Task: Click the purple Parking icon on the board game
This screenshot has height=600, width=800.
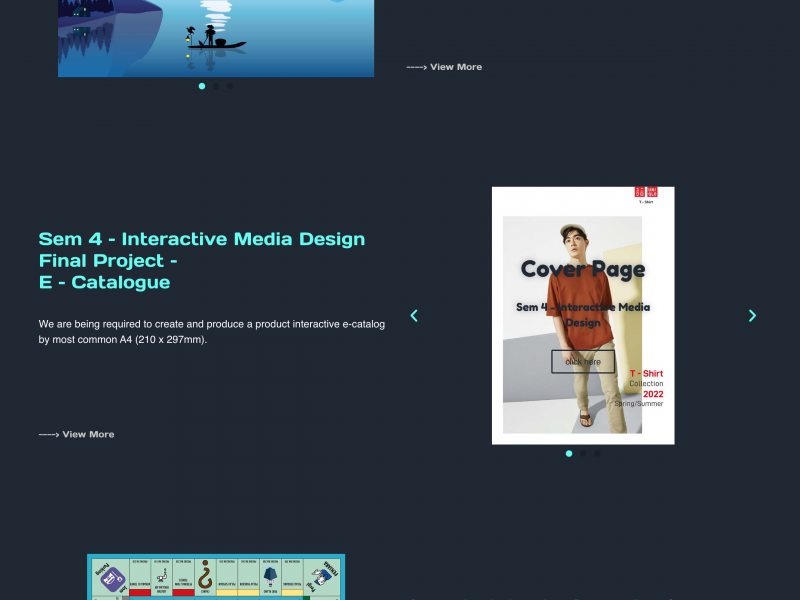Action: 109,578
